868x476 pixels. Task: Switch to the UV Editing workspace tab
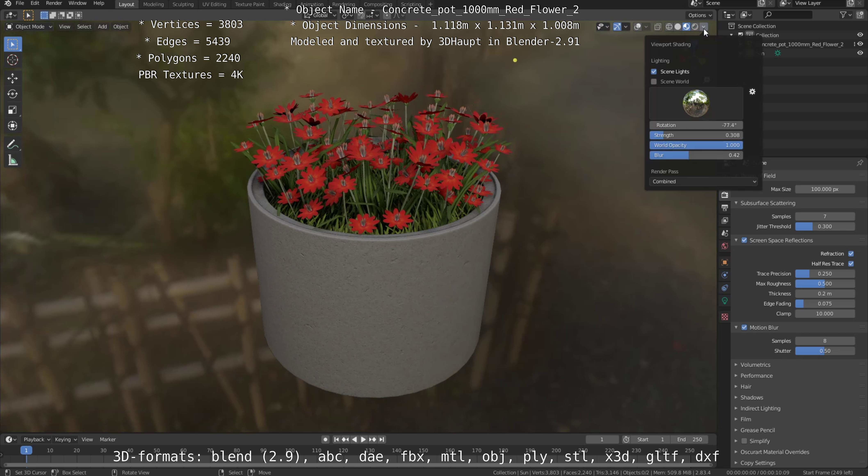coord(214,4)
